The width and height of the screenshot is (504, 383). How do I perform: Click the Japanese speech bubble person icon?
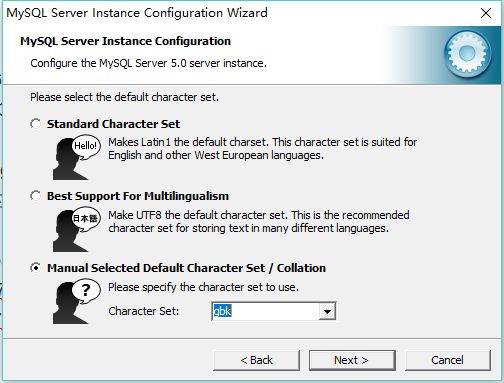[77, 230]
